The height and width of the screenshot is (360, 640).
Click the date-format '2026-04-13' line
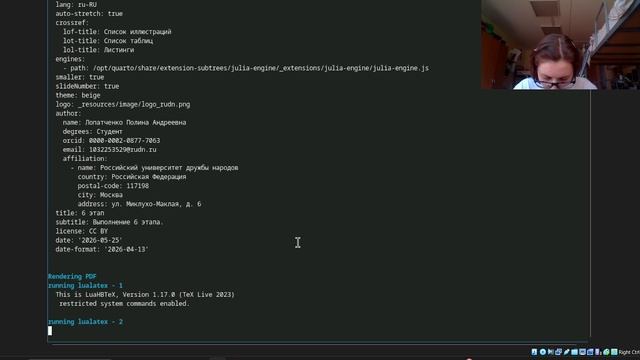point(102,249)
